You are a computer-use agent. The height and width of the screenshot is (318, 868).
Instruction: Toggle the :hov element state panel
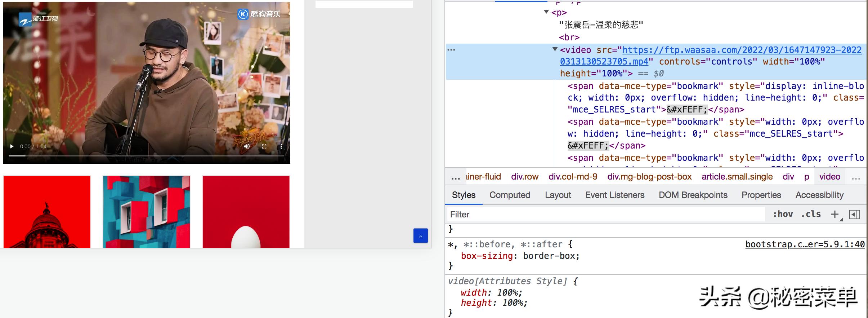coord(783,214)
